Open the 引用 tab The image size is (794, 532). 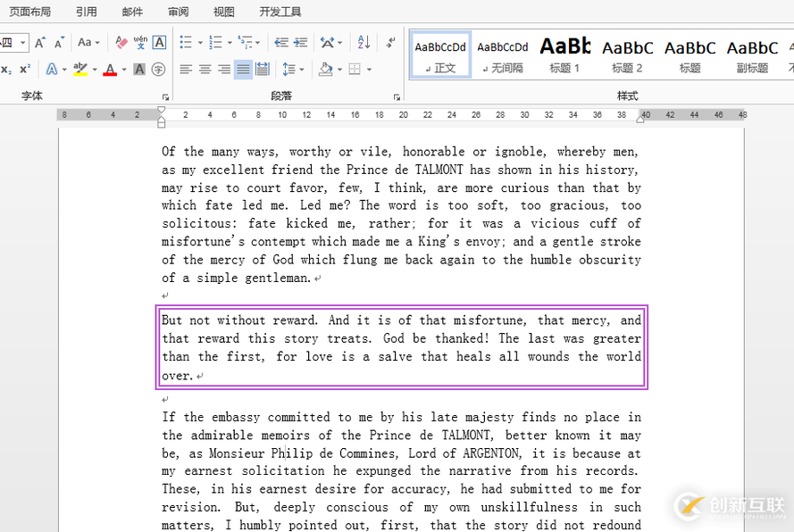87,12
